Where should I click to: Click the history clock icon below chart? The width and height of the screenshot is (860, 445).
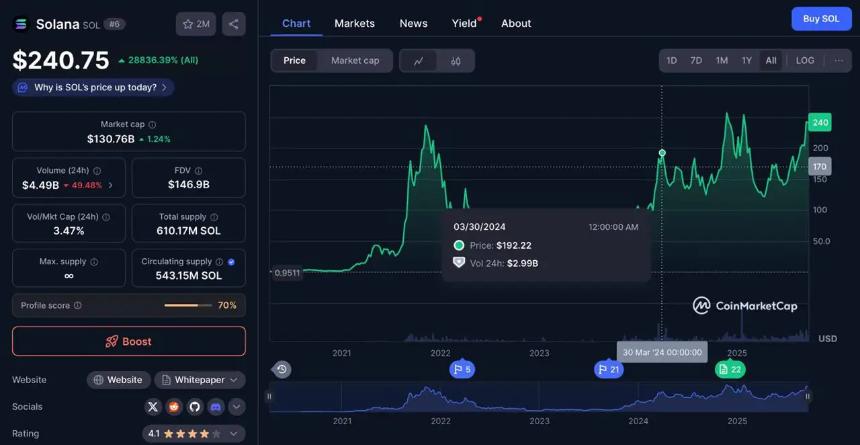pyautogui.click(x=282, y=369)
